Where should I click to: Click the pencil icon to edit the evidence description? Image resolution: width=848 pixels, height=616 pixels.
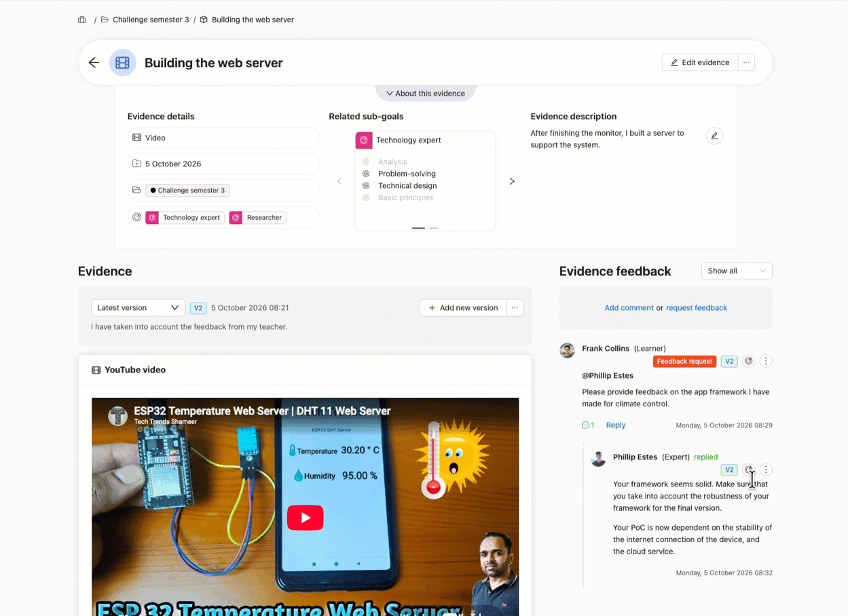tap(714, 136)
